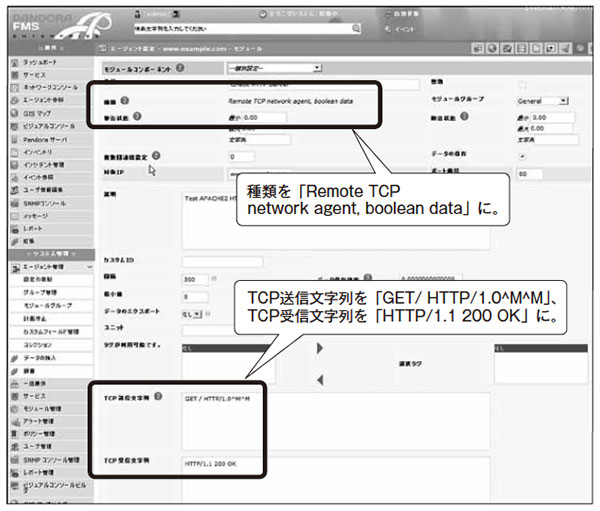Toggle the データの保存 checkbox

522,156
